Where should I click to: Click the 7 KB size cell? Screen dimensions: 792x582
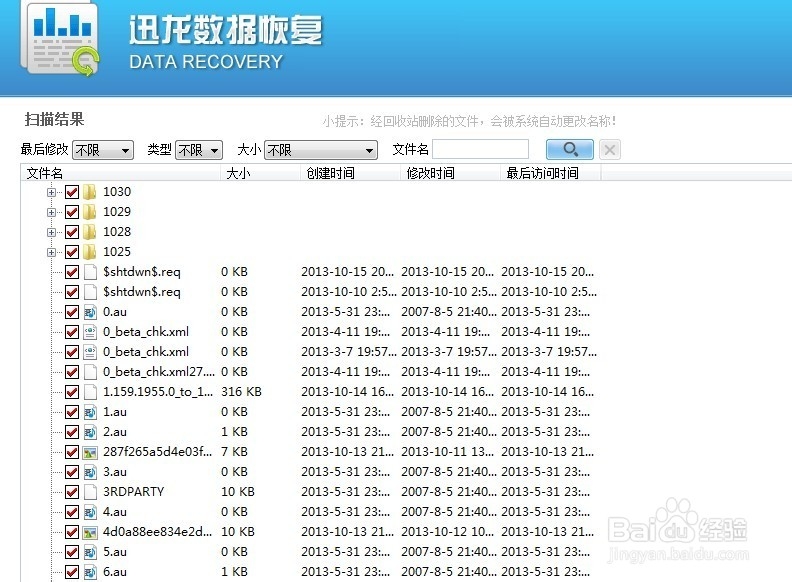pyautogui.click(x=234, y=452)
